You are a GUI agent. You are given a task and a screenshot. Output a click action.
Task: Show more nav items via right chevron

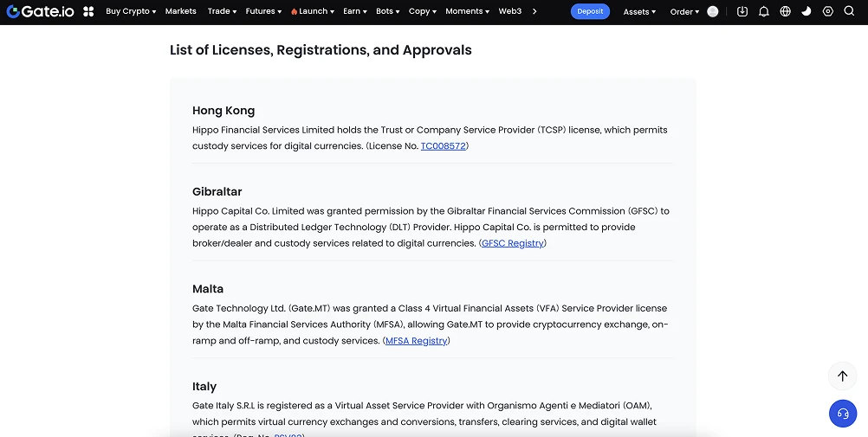[534, 11]
